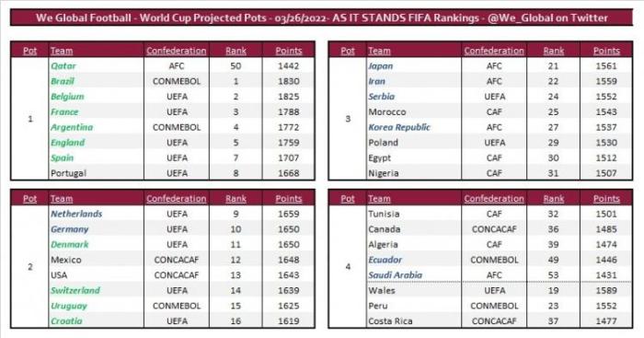This screenshot has height=338, width=644.
Task: Select the Netherlands team in Pot 2
Action: (76, 214)
